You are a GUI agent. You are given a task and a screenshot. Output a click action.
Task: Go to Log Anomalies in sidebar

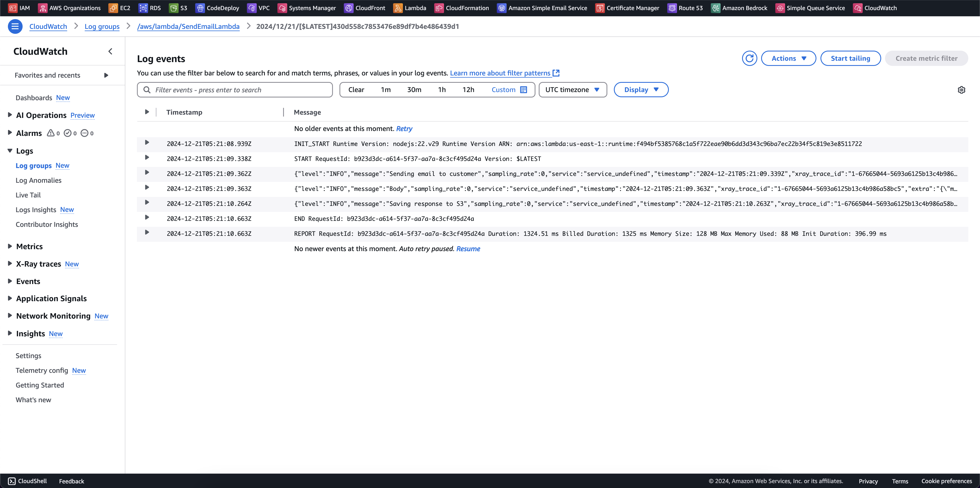point(38,180)
